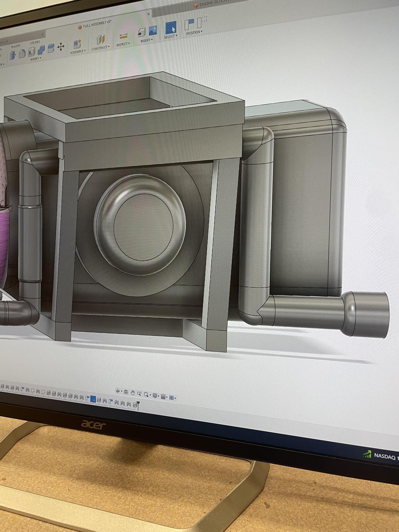
Task: Close the FULL ASSEMBLY v5 tab
Action: pyautogui.click(x=149, y=14)
